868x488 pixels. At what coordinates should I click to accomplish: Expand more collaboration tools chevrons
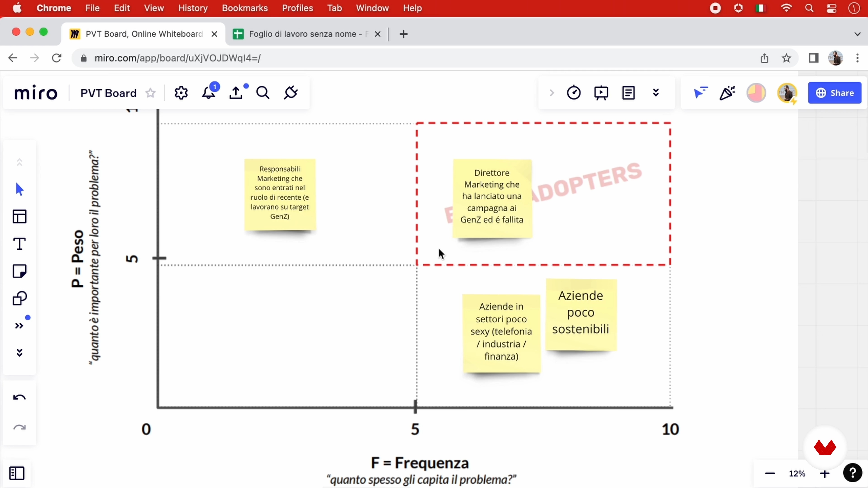point(656,93)
